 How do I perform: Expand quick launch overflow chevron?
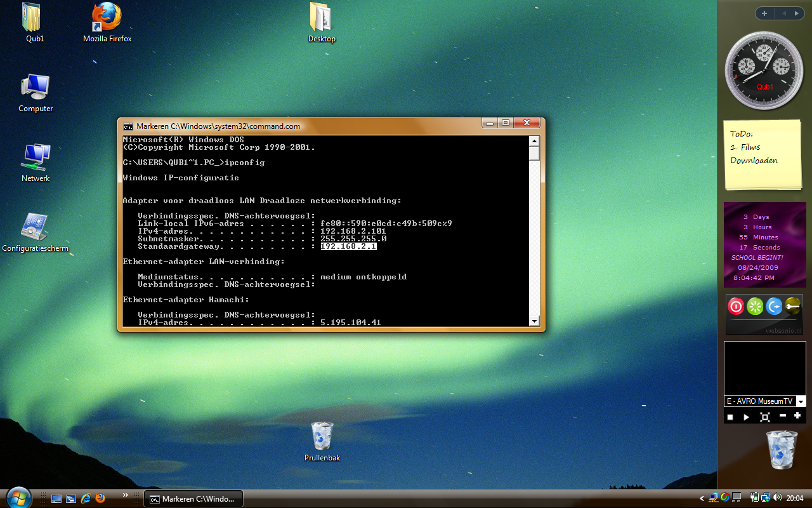[125, 494]
